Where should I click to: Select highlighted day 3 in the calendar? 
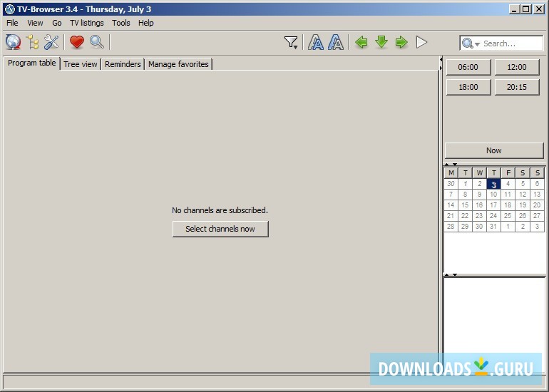pyautogui.click(x=493, y=184)
